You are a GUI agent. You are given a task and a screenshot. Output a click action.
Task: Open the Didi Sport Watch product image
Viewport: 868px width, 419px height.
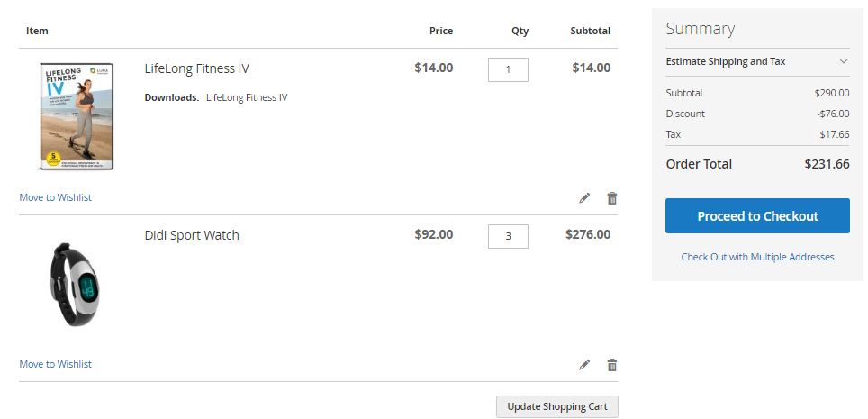click(76, 283)
